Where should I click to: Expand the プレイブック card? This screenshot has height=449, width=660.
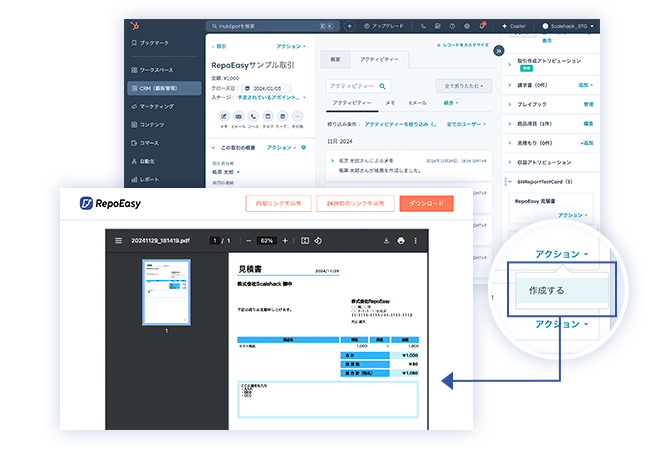510,104
